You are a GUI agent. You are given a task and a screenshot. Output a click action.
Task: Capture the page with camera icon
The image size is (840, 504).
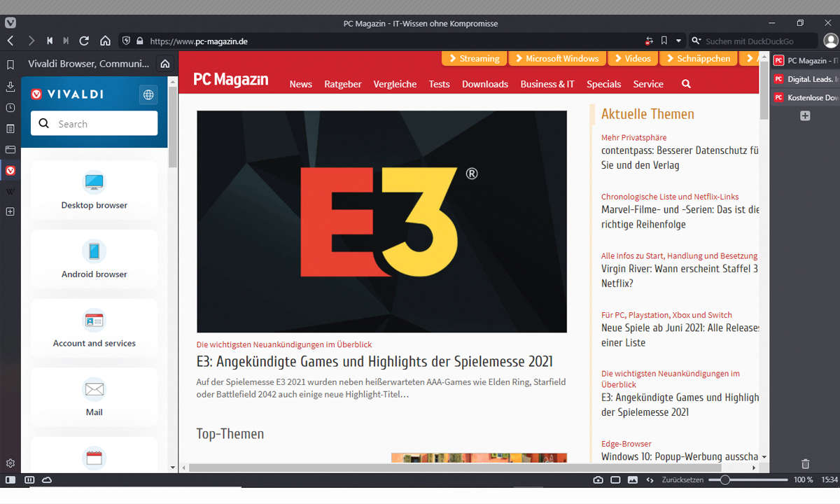tap(598, 480)
